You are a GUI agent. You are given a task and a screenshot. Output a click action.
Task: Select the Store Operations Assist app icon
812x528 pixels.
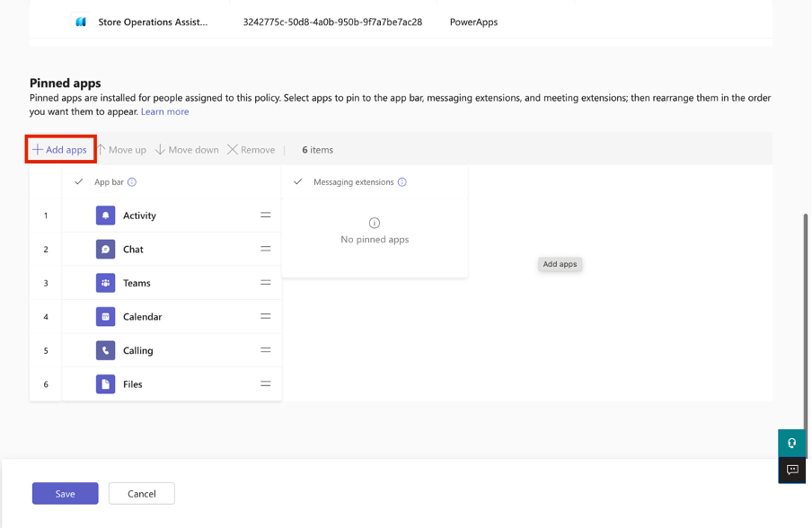coord(79,22)
